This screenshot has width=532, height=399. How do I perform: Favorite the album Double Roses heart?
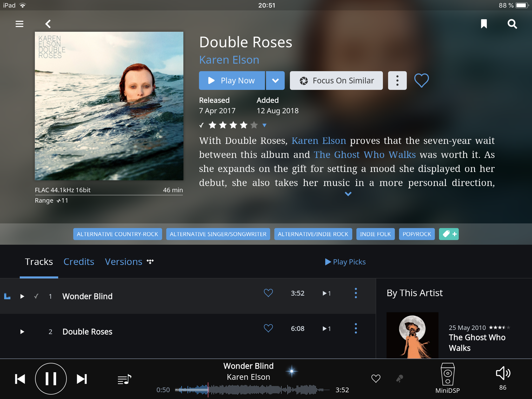click(421, 80)
